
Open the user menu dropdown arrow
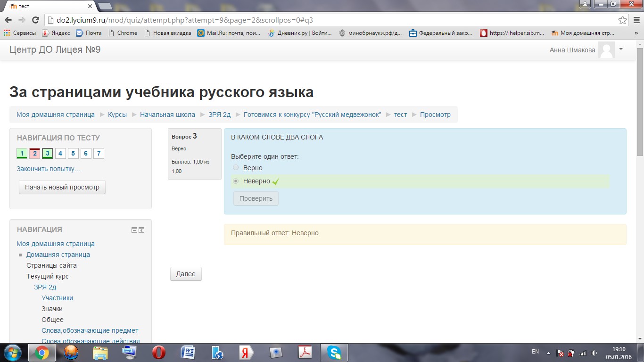click(x=621, y=49)
